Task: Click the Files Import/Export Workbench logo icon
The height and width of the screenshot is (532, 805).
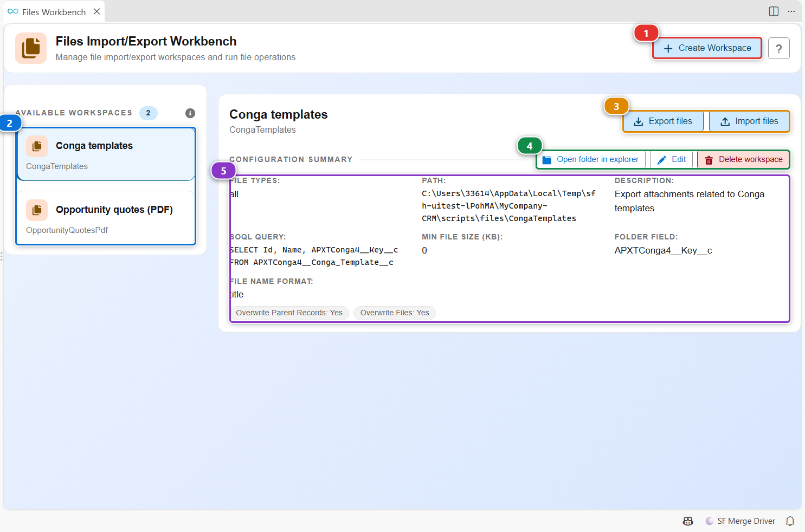Action: pyautogui.click(x=31, y=48)
